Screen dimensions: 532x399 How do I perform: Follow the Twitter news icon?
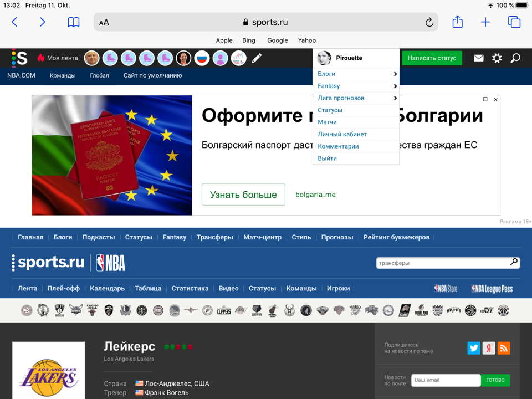pyautogui.click(x=474, y=348)
